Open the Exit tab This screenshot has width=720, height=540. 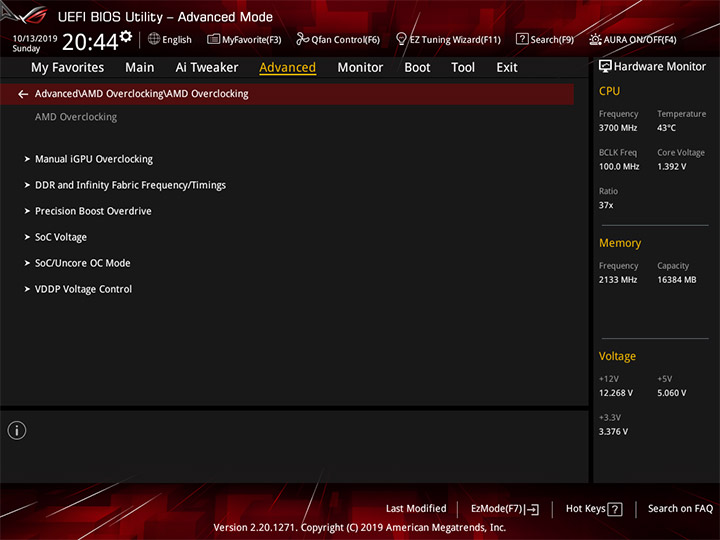(506, 68)
